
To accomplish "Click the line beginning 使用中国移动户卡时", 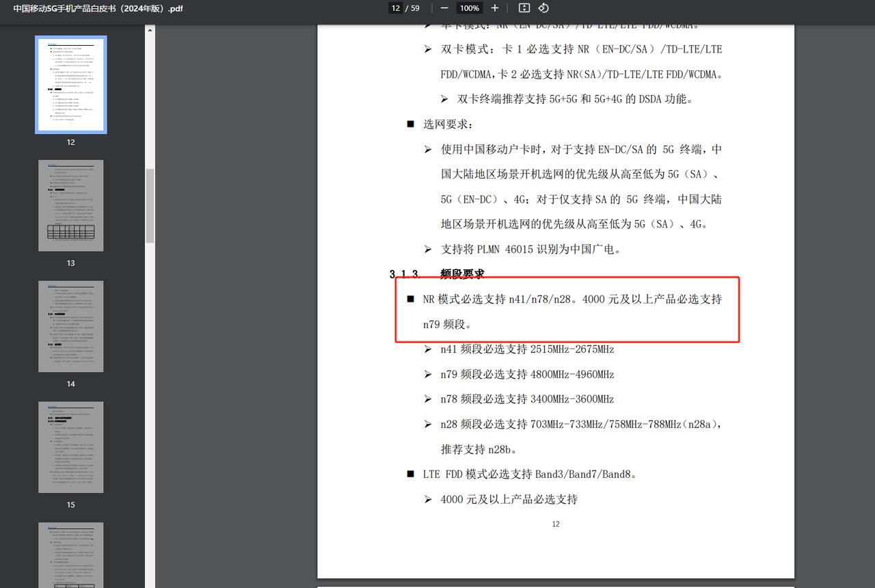I will coord(581,149).
